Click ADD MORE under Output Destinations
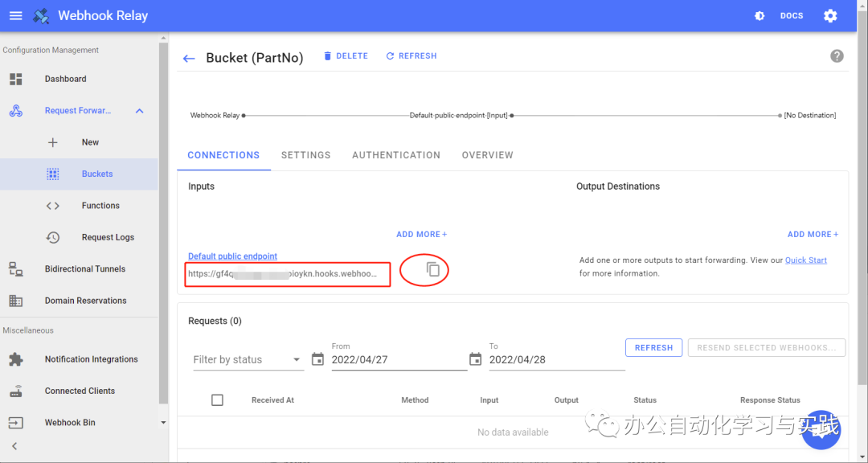 813,234
